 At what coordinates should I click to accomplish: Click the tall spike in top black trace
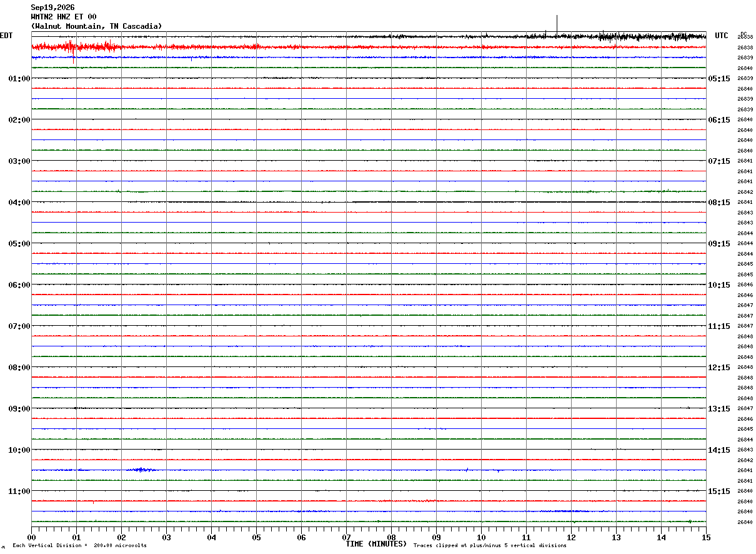point(557,25)
